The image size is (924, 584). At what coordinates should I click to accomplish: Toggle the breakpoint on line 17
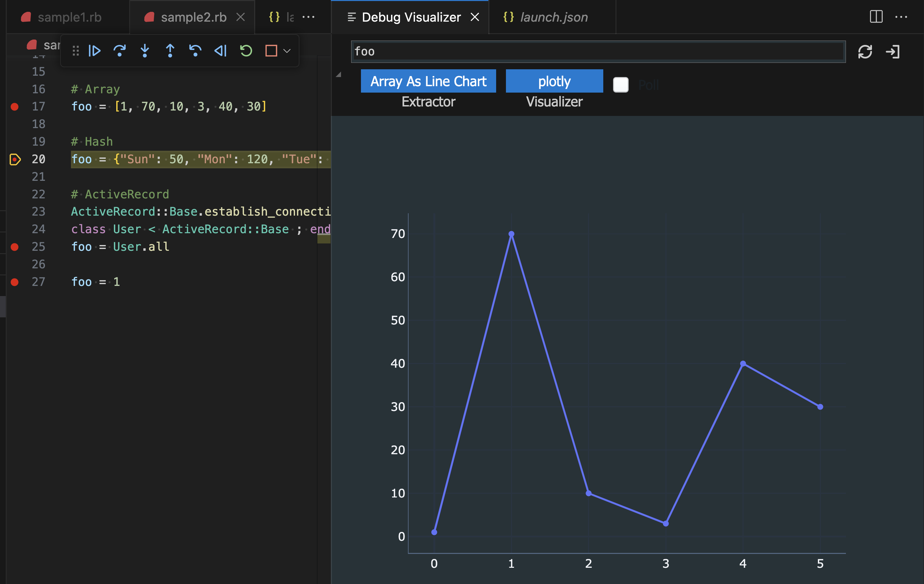15,107
